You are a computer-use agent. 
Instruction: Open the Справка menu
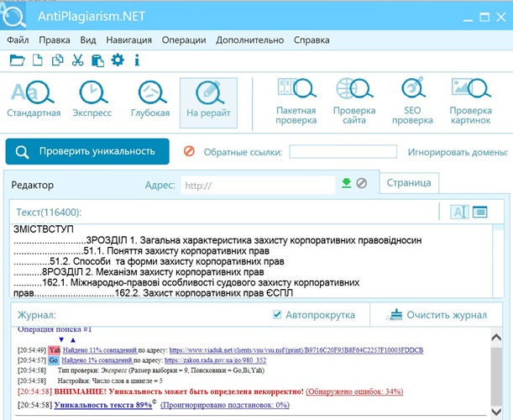pos(311,40)
